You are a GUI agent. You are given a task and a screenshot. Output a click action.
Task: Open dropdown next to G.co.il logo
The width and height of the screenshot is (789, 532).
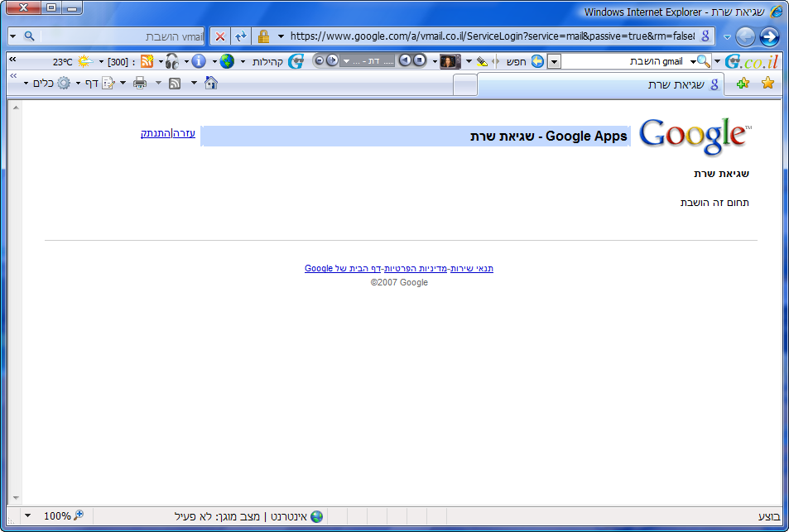(x=718, y=61)
